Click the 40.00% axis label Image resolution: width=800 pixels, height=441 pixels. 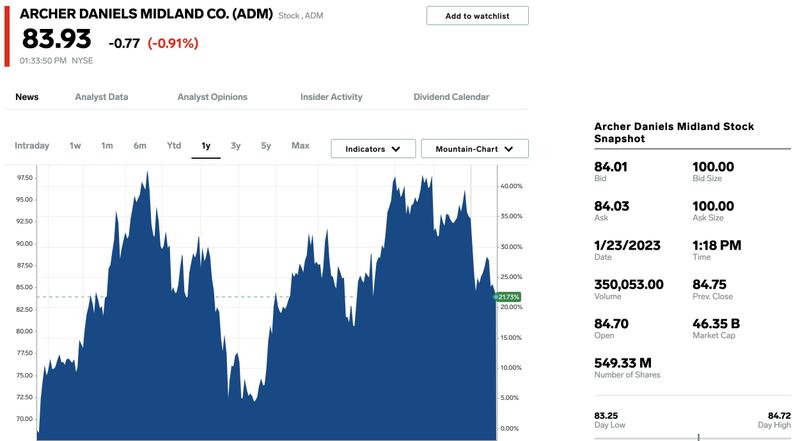511,186
